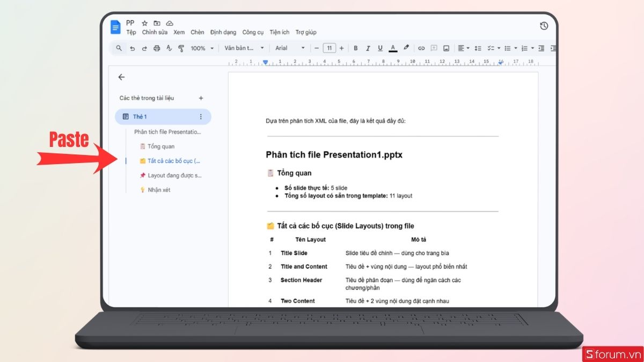
Task: Select Thẻ 1 tab in sidebar
Action: click(163, 116)
